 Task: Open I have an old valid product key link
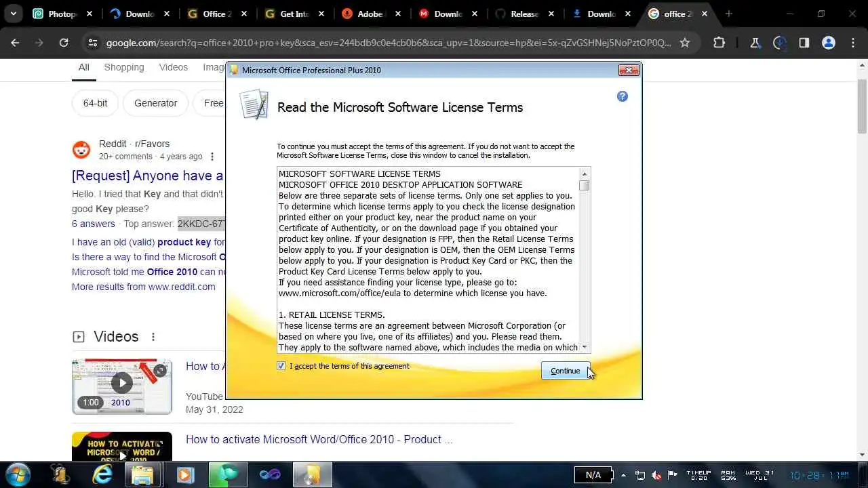point(149,242)
